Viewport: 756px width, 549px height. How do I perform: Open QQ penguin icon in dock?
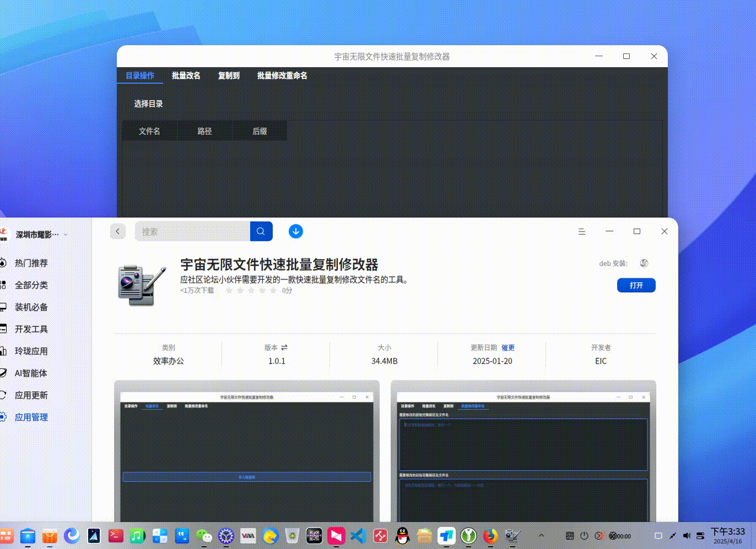pos(403,535)
